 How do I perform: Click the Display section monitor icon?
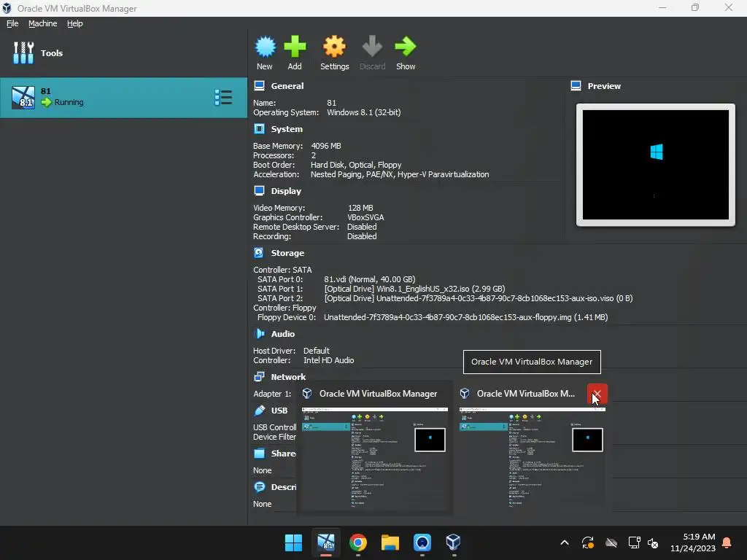259,190
